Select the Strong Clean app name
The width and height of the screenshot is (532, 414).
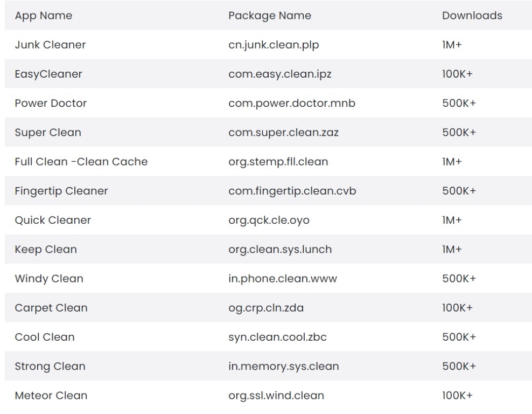point(50,366)
